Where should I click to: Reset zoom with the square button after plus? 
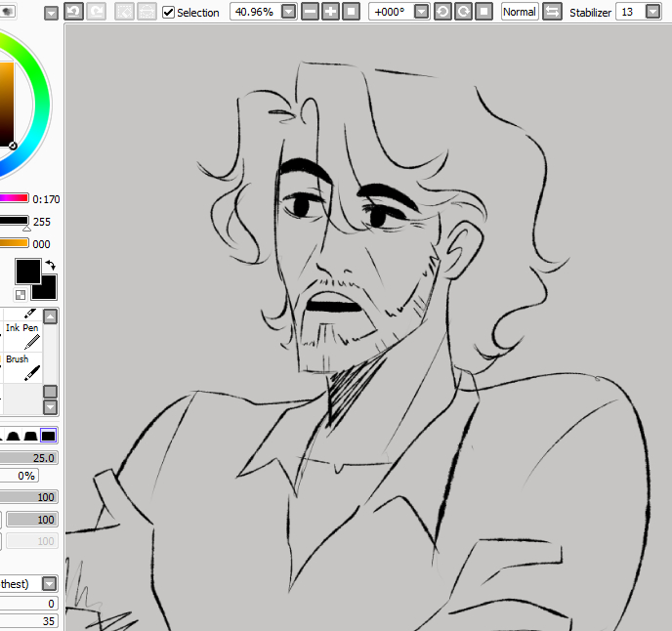click(x=351, y=12)
